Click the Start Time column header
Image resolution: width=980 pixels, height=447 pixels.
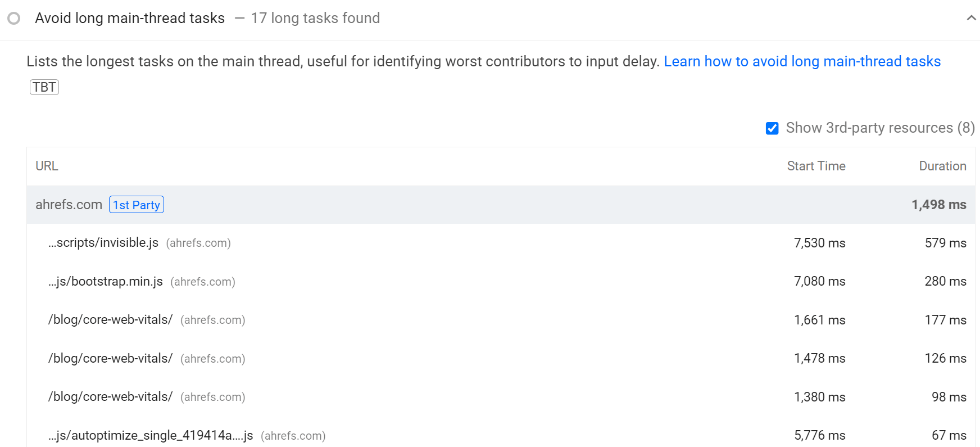[815, 166]
